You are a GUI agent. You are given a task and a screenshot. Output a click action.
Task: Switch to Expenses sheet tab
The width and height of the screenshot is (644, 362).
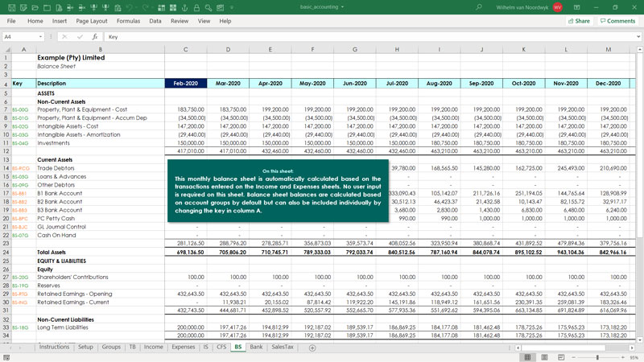click(184, 348)
